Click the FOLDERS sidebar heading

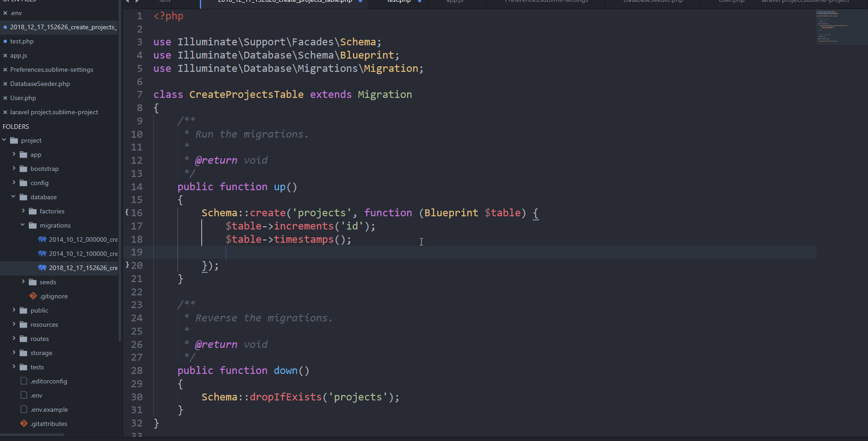[16, 127]
